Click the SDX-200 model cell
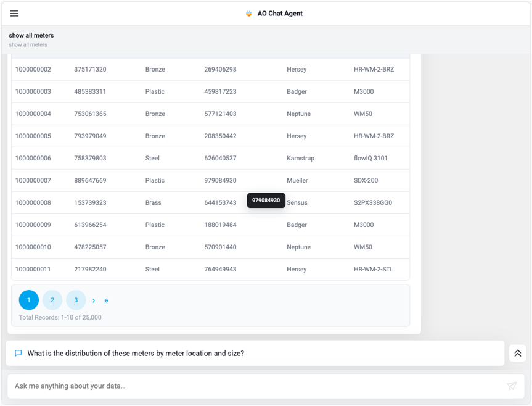The height and width of the screenshot is (406, 532). (x=366, y=180)
